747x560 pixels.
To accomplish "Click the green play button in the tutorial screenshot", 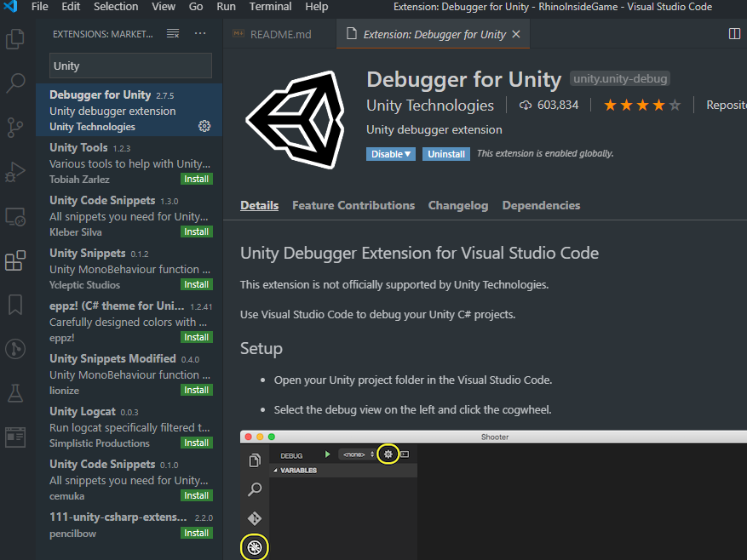I will pos(327,454).
